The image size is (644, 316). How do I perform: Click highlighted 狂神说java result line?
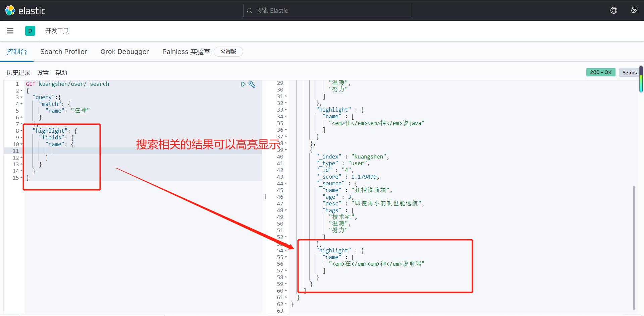click(x=376, y=123)
